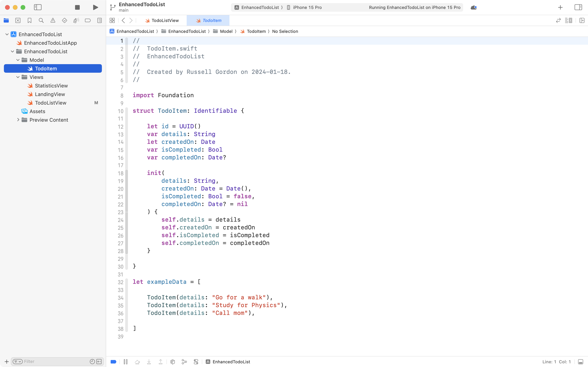Open the Bookmarks navigator
Image resolution: width=588 pixels, height=367 pixels.
coord(29,20)
